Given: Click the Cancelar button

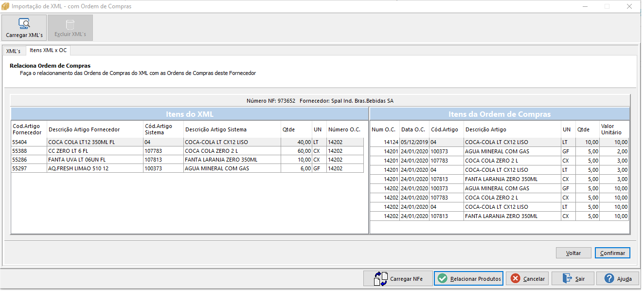Looking at the screenshot, I should click(527, 279).
